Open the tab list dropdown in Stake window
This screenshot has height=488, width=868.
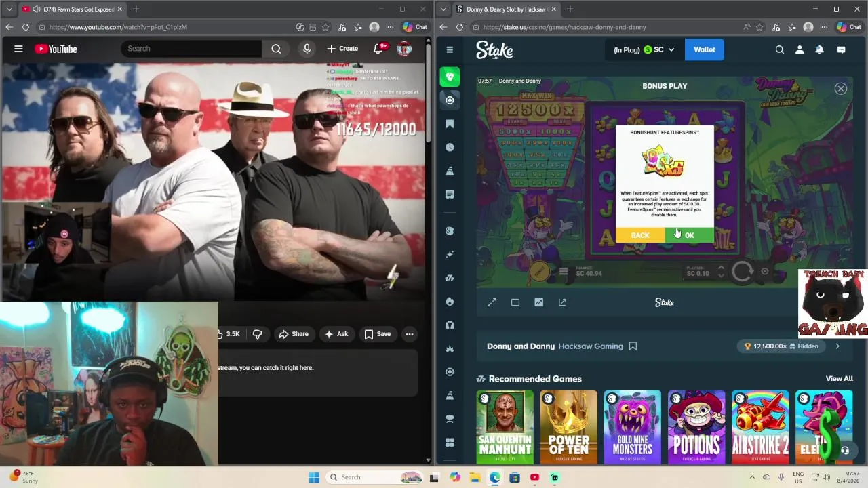point(443,9)
